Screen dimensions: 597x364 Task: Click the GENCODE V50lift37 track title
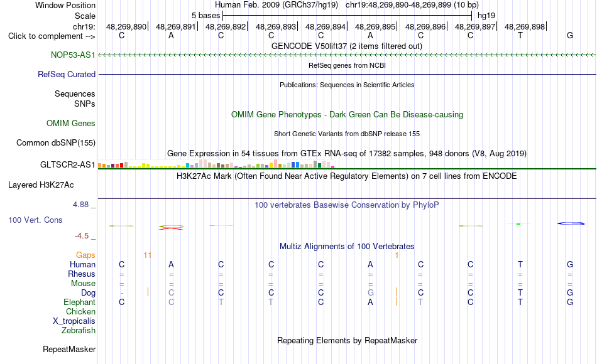[x=346, y=46]
